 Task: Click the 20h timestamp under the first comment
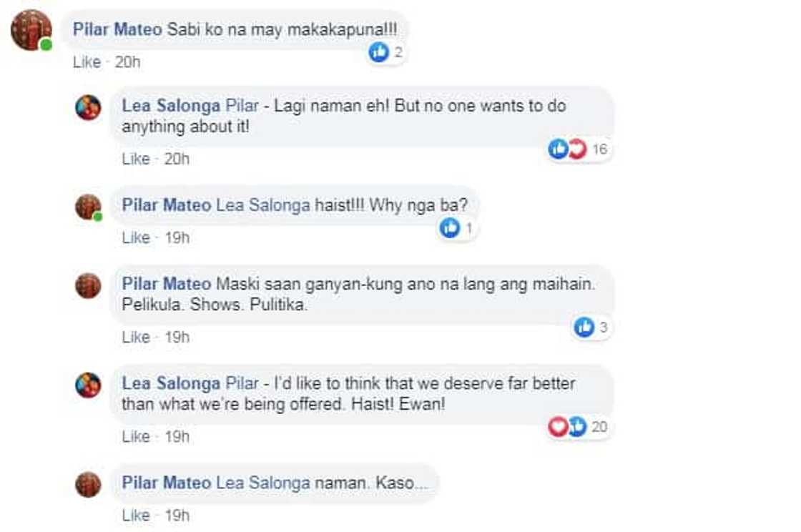pyautogui.click(x=129, y=62)
